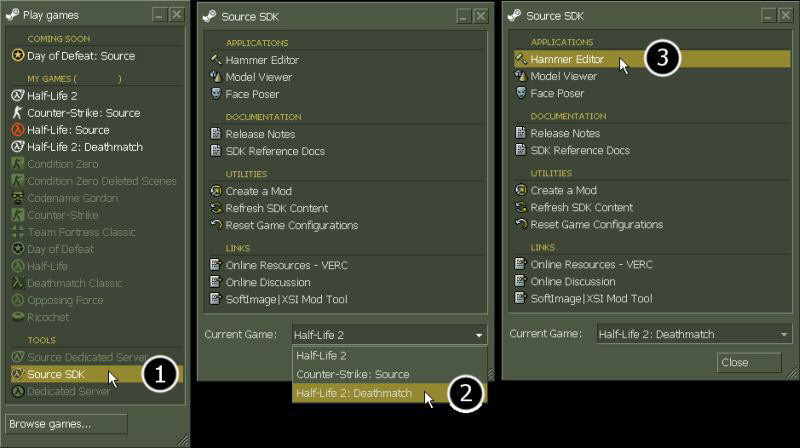Click SDK Reference Docs icon in right Source SDK window
This screenshot has width=800, height=448.
click(x=520, y=150)
